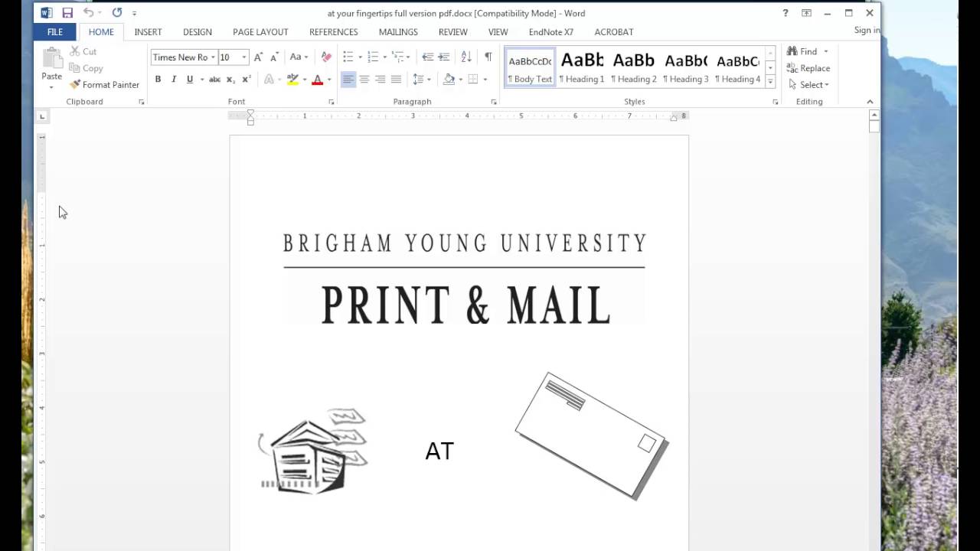980x551 pixels.
Task: Toggle Subscript formatting
Action: [x=230, y=80]
